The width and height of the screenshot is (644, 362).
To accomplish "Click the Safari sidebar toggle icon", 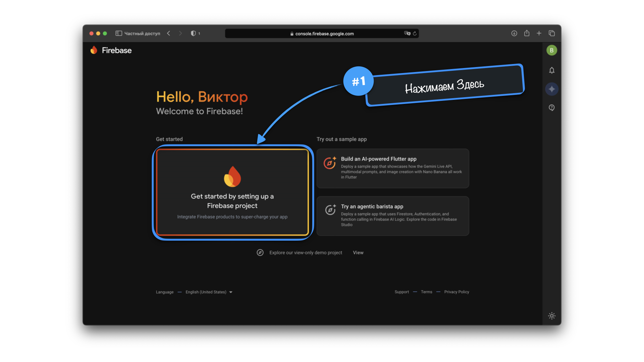I will click(x=119, y=33).
